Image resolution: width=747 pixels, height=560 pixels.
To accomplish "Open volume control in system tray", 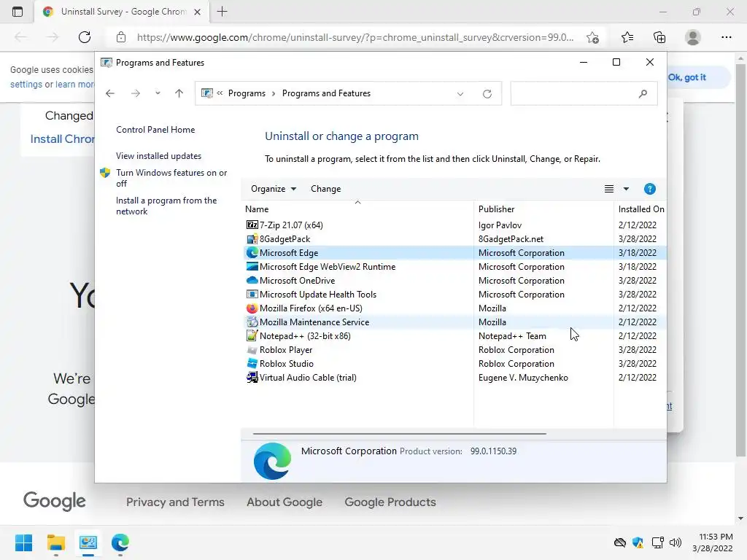I will (x=675, y=542).
